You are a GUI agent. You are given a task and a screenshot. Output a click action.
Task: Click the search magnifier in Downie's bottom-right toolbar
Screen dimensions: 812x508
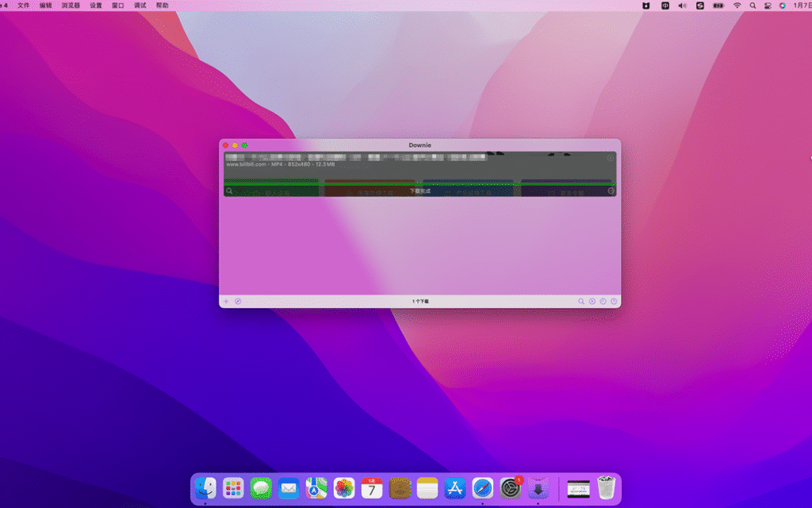[581, 302]
